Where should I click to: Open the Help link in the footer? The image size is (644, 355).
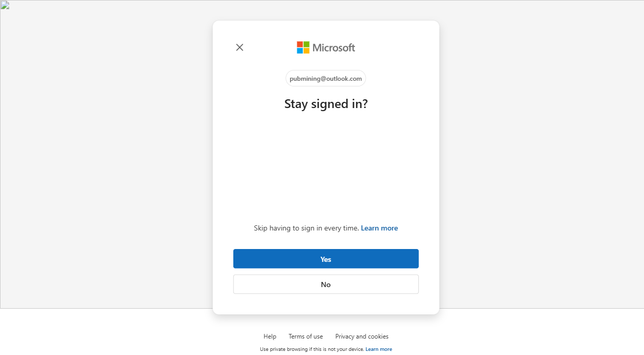pos(270,336)
